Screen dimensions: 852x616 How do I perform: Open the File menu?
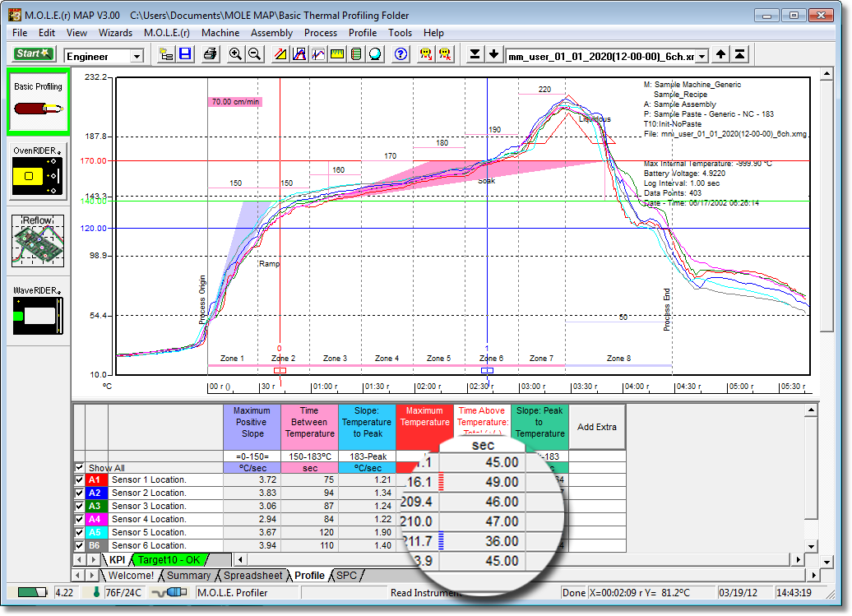[20, 33]
